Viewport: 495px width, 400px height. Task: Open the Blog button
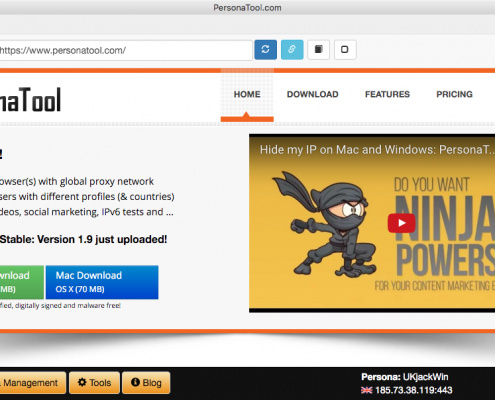tap(146, 383)
